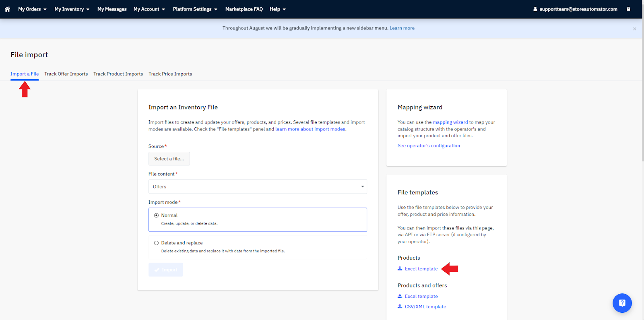Switch to Track Product Imports tab

[118, 74]
